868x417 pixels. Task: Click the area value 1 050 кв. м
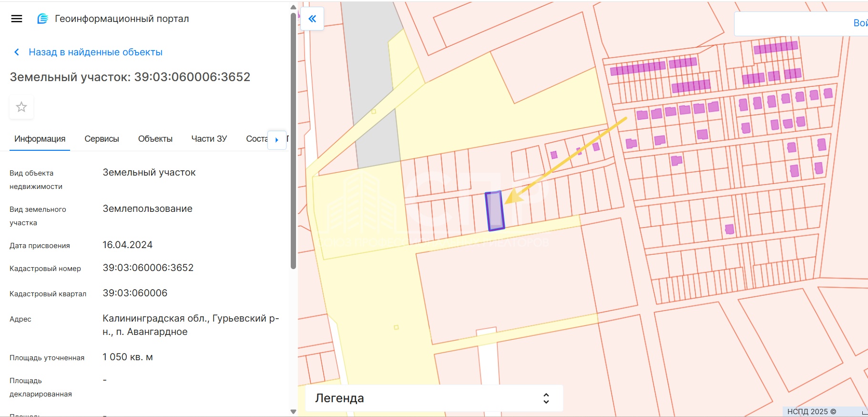(128, 357)
